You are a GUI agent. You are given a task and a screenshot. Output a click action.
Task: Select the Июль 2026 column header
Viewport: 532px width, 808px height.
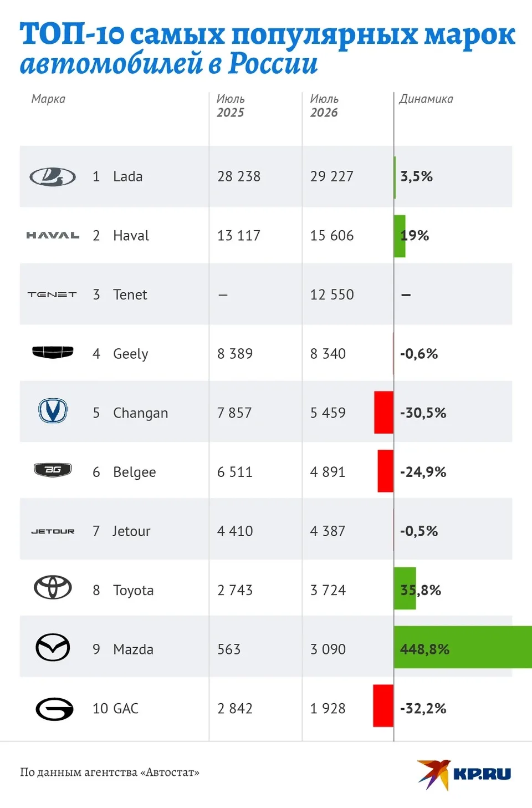tap(324, 105)
